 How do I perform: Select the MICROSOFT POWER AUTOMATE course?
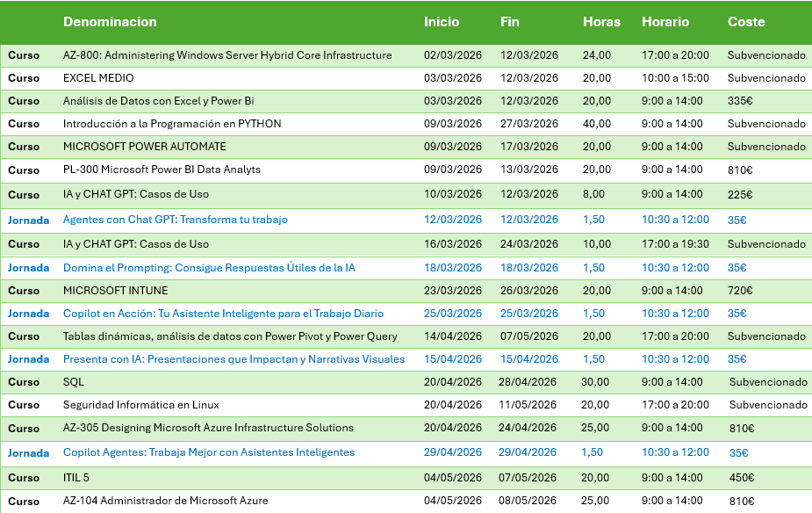point(144,147)
